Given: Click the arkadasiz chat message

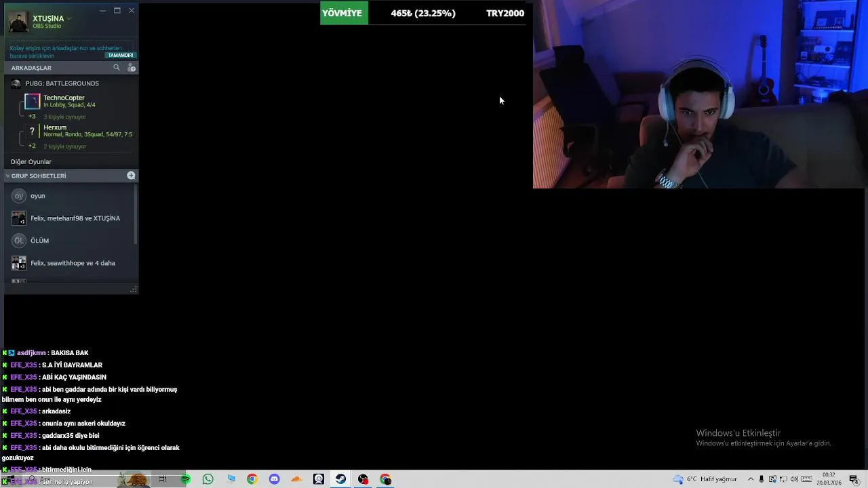Looking at the screenshot, I should tap(37, 411).
